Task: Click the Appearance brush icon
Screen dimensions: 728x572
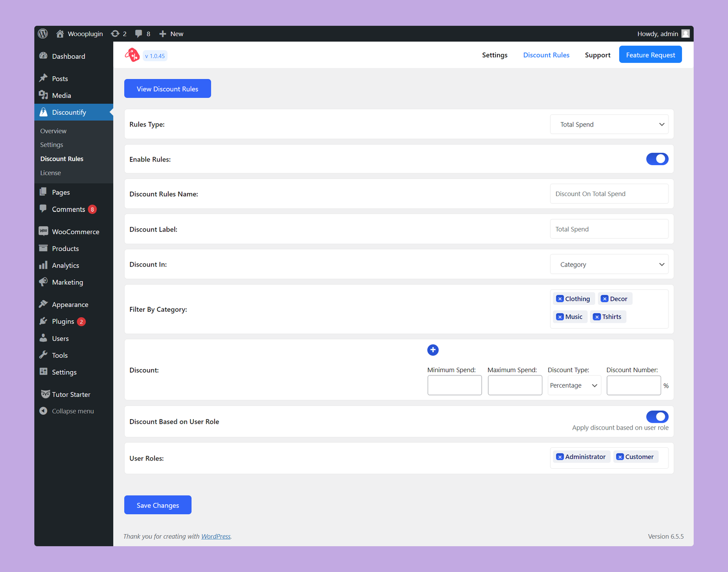Action: tap(43, 304)
